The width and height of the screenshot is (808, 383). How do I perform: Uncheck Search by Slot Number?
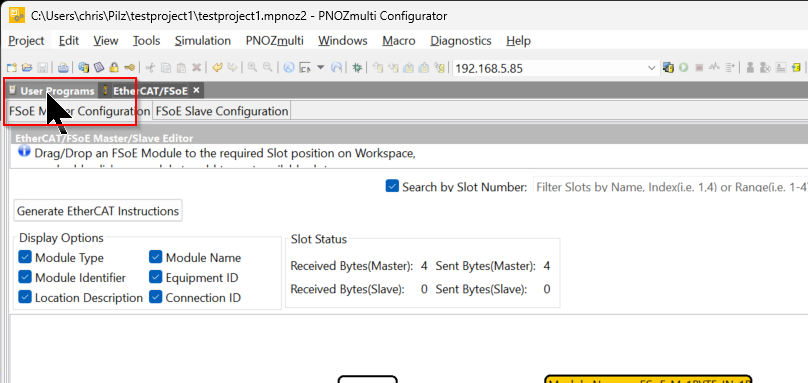point(392,186)
